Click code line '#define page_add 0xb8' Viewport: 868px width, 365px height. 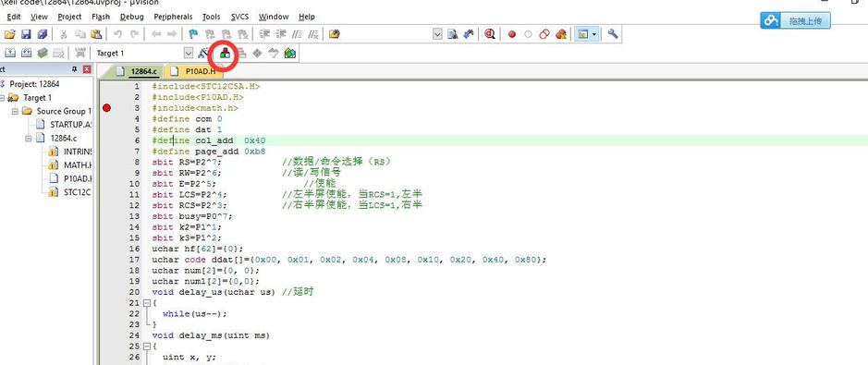pyautogui.click(x=209, y=151)
